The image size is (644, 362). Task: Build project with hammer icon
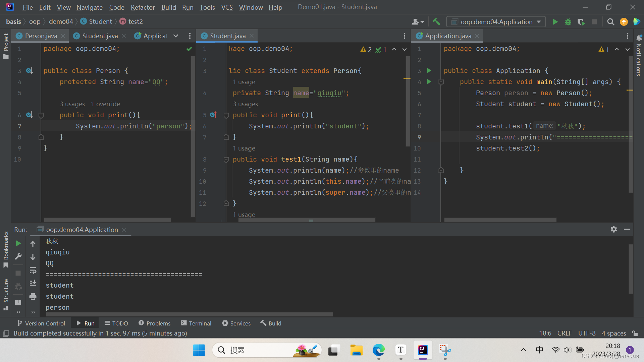(436, 22)
